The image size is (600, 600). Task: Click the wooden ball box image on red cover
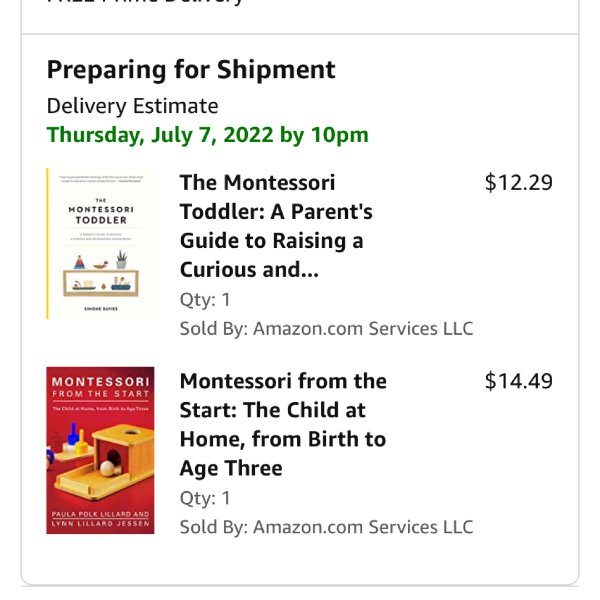(x=100, y=461)
